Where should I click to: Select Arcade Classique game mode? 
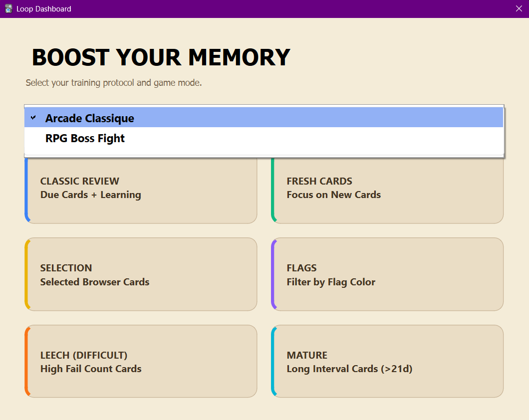click(89, 118)
